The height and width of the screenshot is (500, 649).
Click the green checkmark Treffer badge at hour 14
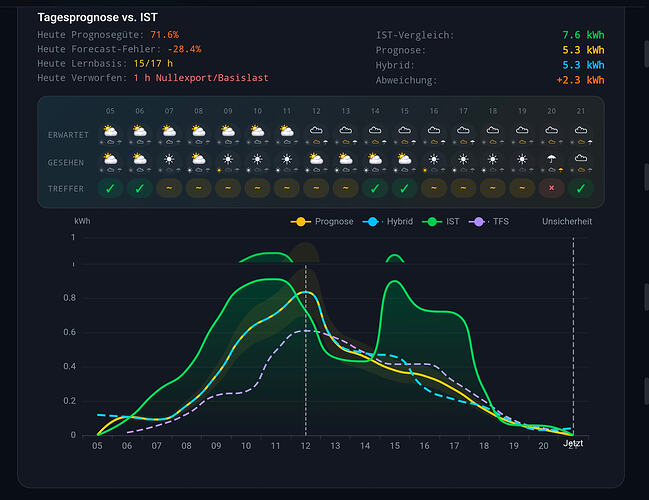click(375, 188)
